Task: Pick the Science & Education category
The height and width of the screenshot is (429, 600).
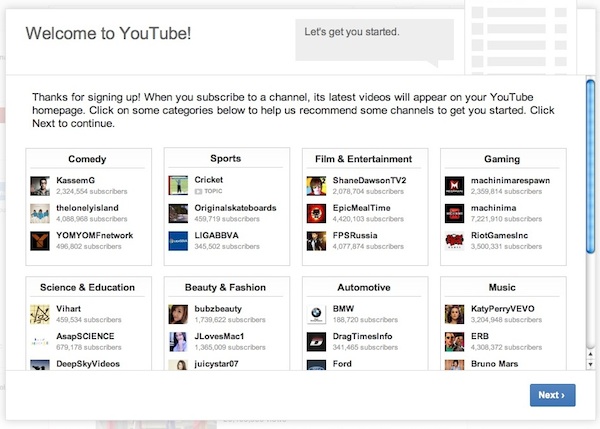Action: 87,287
